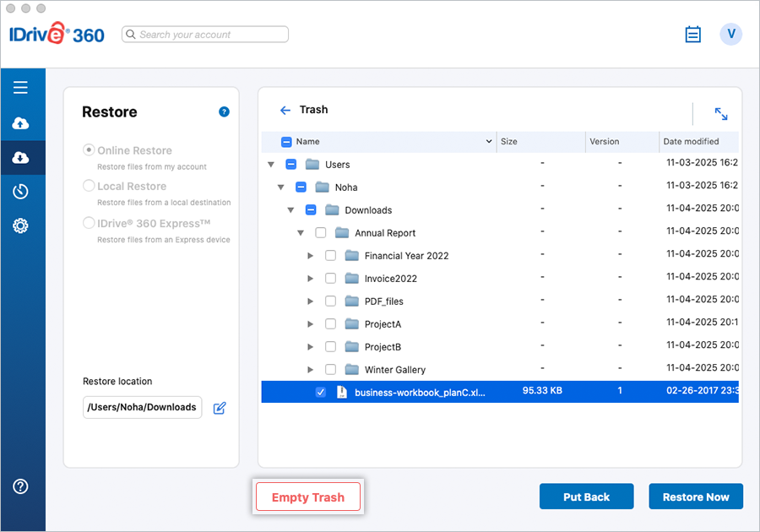The width and height of the screenshot is (760, 532).
Task: Tick the Financial Year 2022 checkbox
Action: click(x=330, y=256)
